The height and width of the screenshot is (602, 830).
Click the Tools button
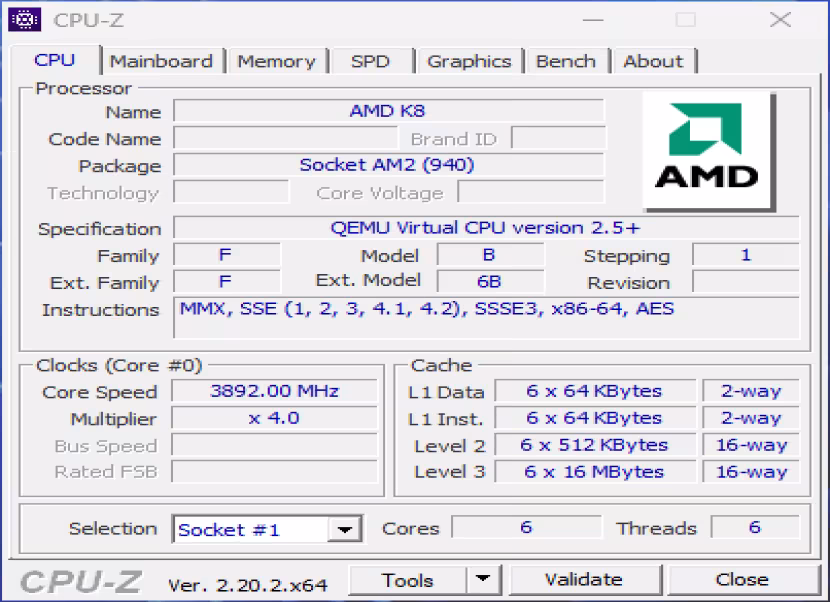(x=408, y=580)
